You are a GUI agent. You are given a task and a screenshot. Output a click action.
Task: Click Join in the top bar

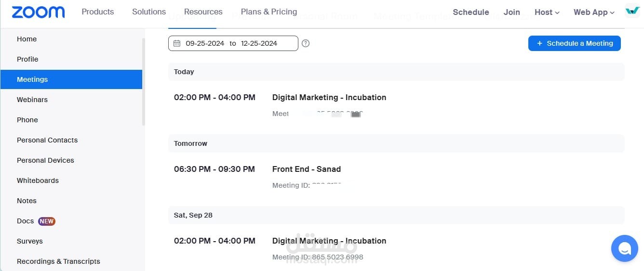pos(512,13)
